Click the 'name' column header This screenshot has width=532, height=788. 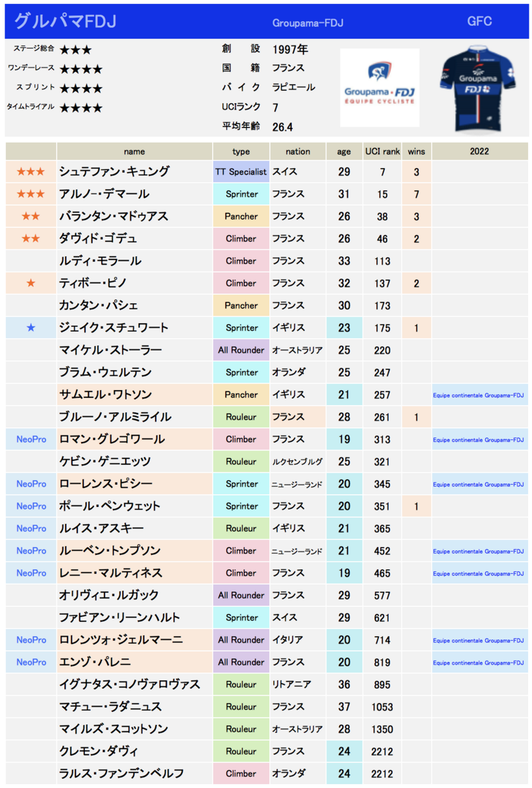(134, 151)
